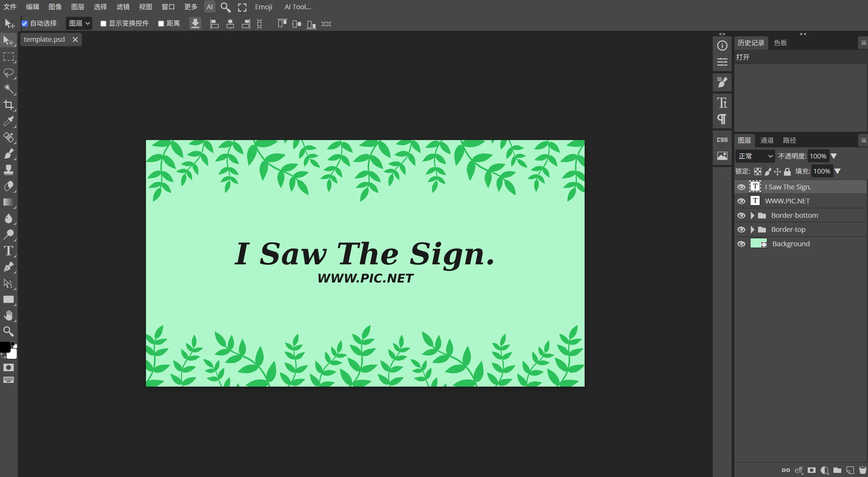The height and width of the screenshot is (477, 868).
Task: Open the 图层 auto-select target dropdown
Action: point(79,23)
